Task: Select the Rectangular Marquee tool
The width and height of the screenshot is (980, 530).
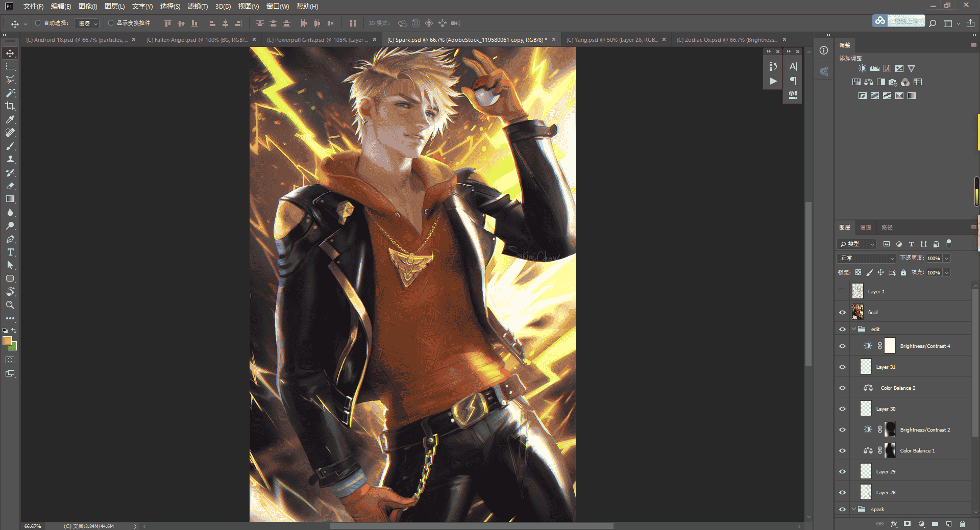Action: tap(10, 66)
